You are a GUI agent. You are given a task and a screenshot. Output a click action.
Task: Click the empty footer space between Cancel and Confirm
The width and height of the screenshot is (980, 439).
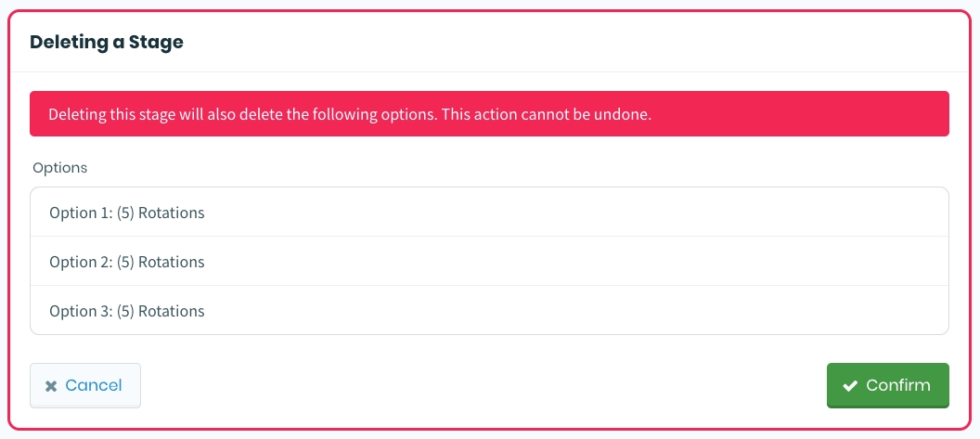point(483,385)
